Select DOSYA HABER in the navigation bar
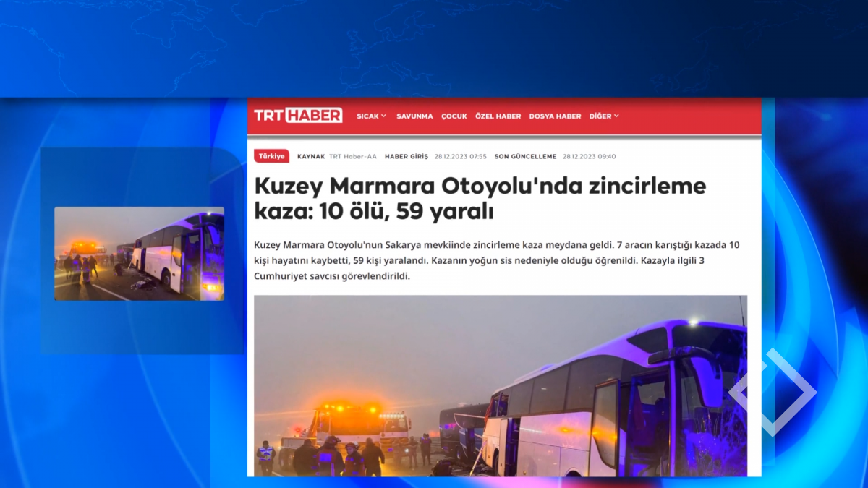The width and height of the screenshot is (868, 488). (555, 116)
